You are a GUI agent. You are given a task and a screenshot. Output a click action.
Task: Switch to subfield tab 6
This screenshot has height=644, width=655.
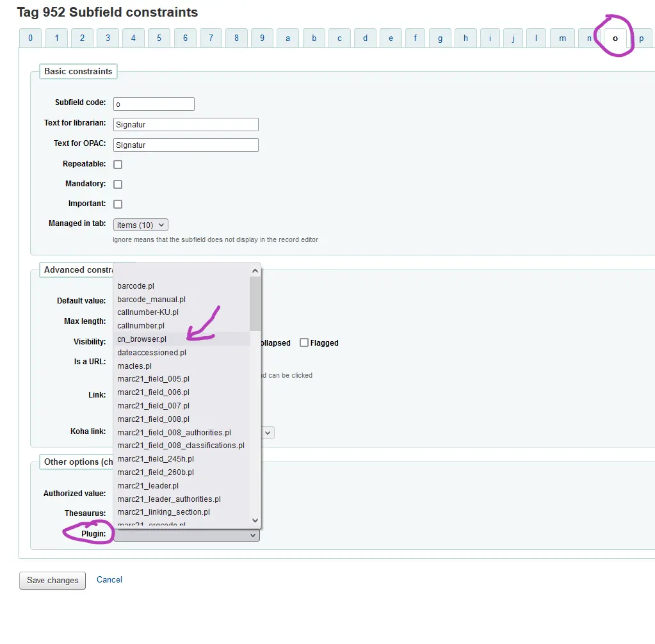click(x=185, y=38)
